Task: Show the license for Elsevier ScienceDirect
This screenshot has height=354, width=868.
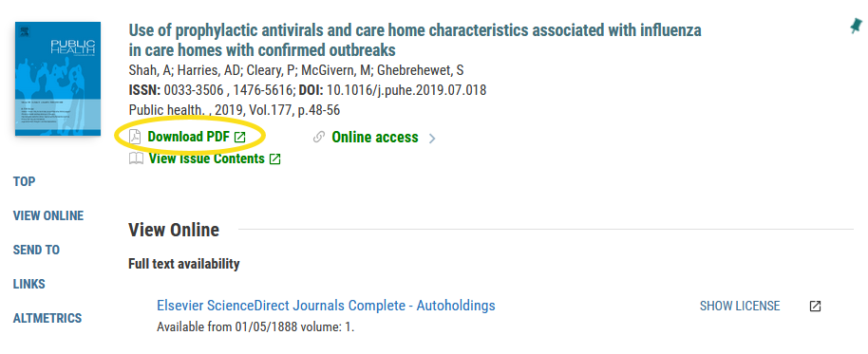Action: coord(740,306)
